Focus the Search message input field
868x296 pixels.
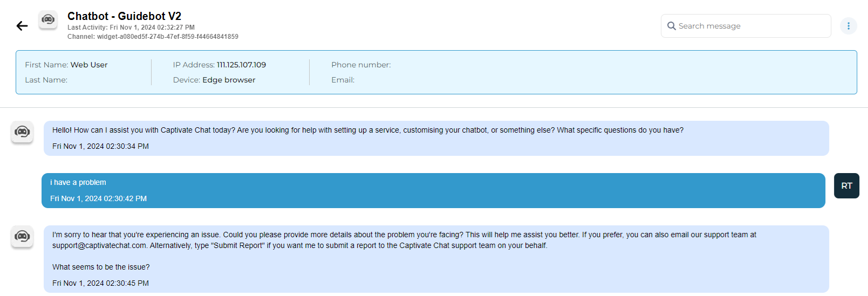coord(750,26)
